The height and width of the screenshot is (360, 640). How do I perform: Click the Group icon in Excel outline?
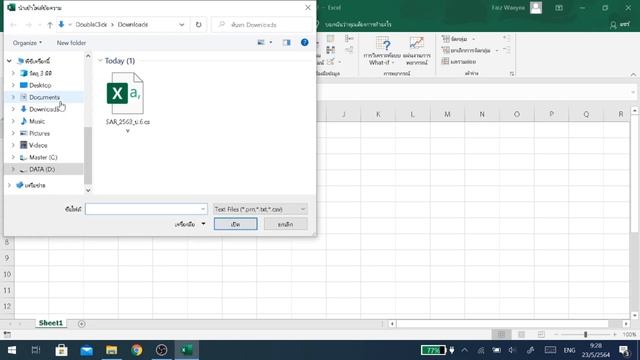coord(446,39)
